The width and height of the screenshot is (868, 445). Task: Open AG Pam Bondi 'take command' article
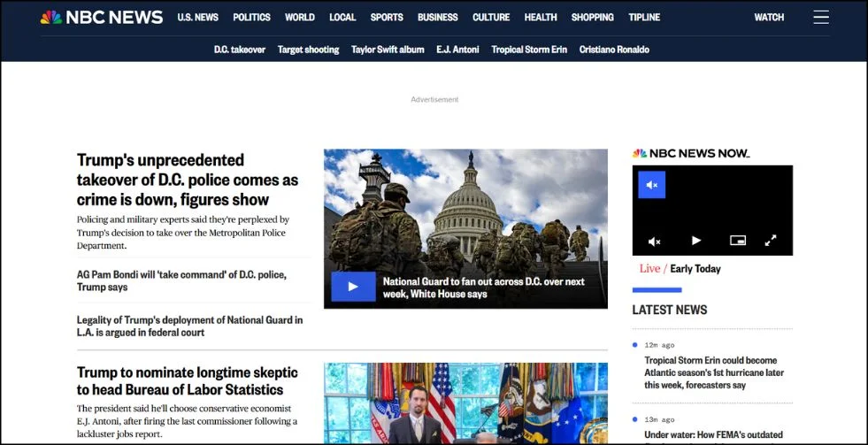(181, 280)
